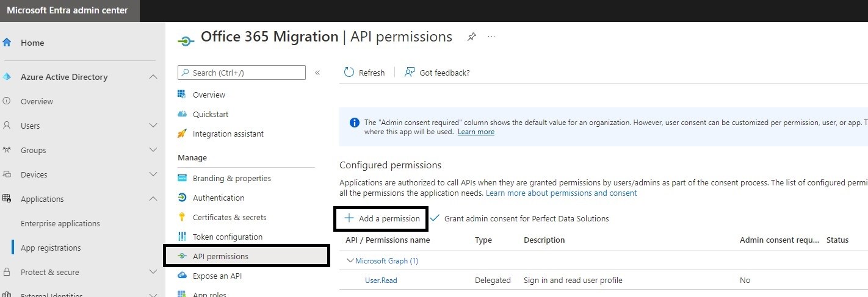868x297 pixels.
Task: Collapse the Microsoft Graph (1) group
Action: point(350,260)
